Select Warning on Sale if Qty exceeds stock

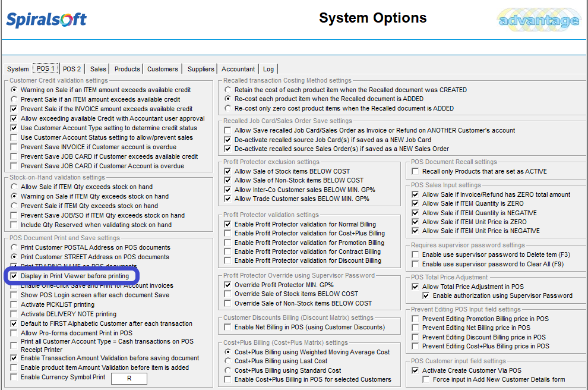click(x=14, y=196)
